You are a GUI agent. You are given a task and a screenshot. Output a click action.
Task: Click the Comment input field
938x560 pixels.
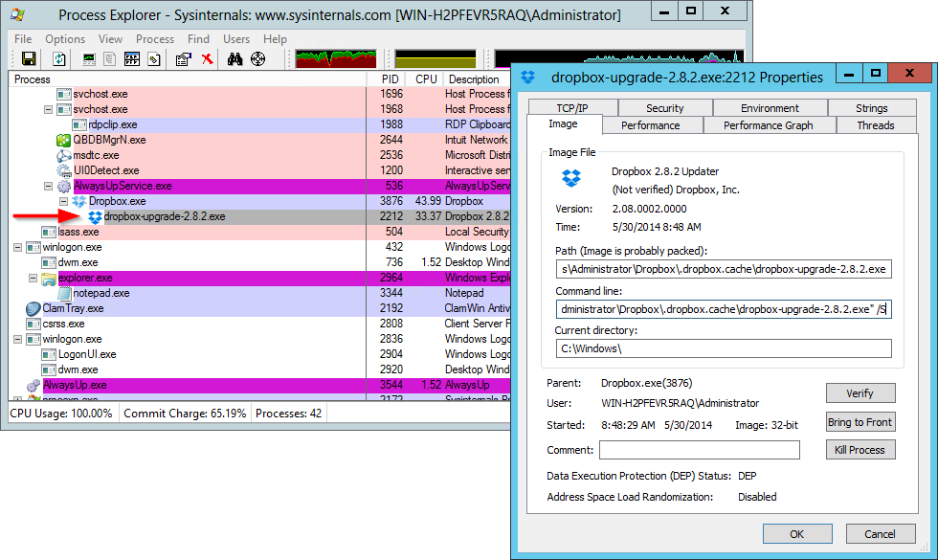700,450
